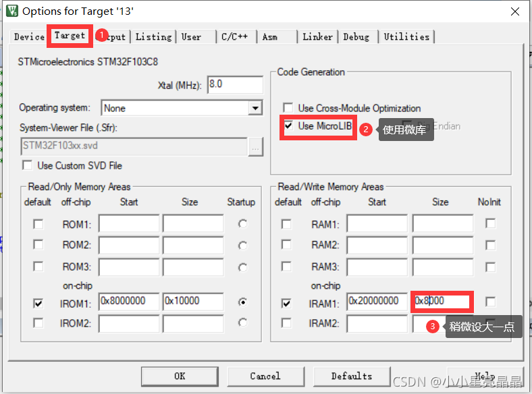The height and width of the screenshot is (394, 532).
Task: Click the Cancel button
Action: pos(265,376)
